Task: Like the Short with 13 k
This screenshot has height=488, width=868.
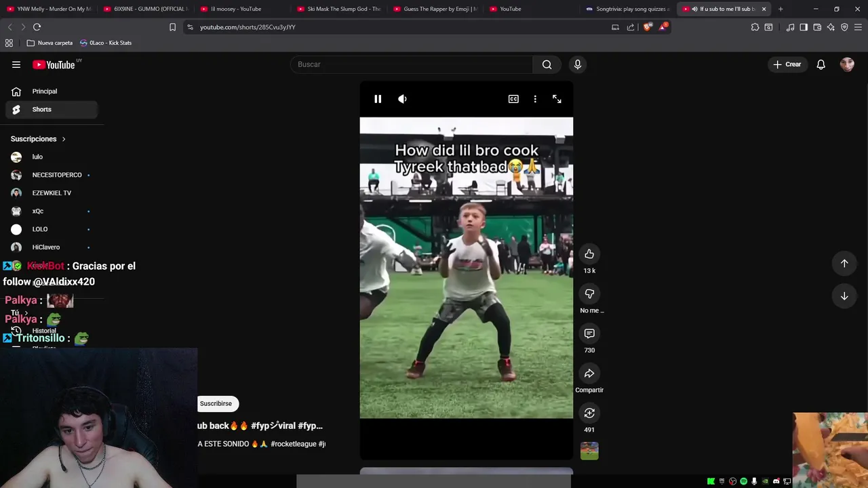Action: (589, 254)
